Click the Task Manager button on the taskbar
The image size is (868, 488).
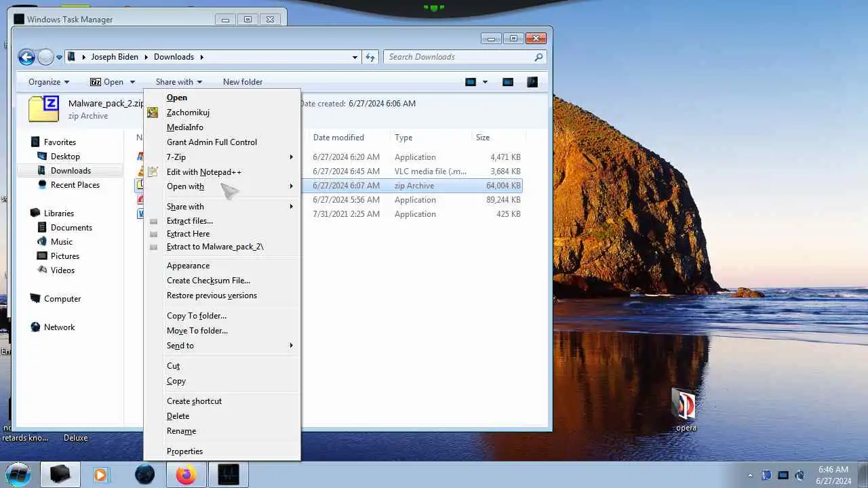(x=228, y=474)
